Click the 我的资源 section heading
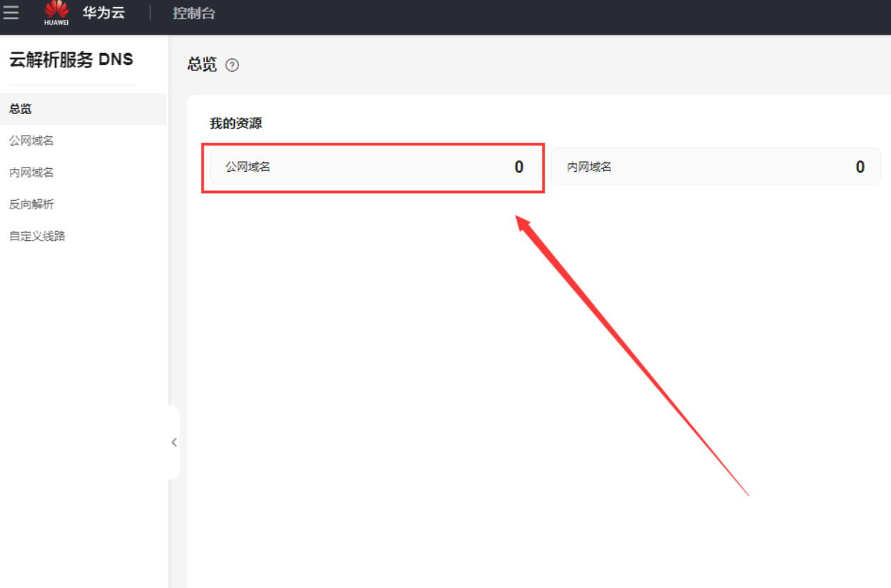Screen dimensions: 891x588 (x=235, y=124)
